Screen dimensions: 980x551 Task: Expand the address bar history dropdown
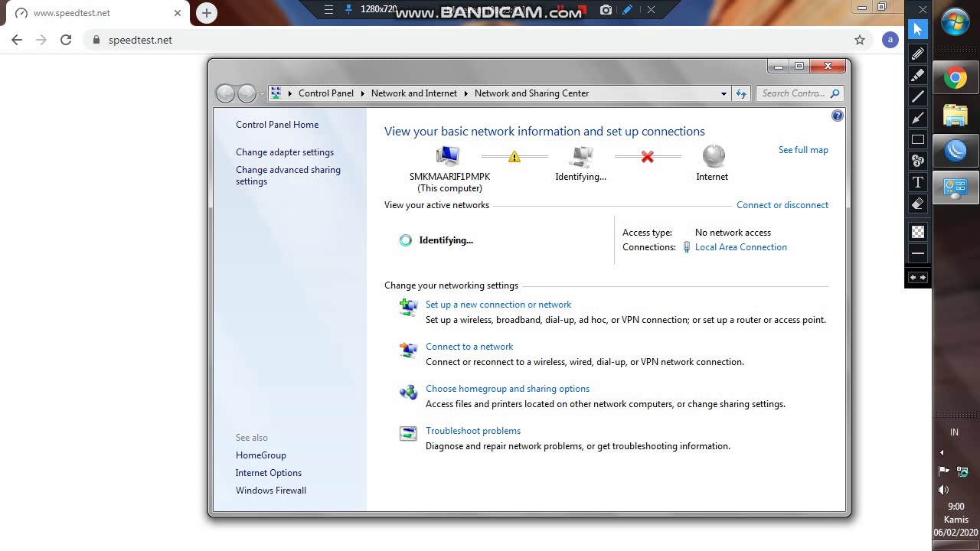click(724, 93)
